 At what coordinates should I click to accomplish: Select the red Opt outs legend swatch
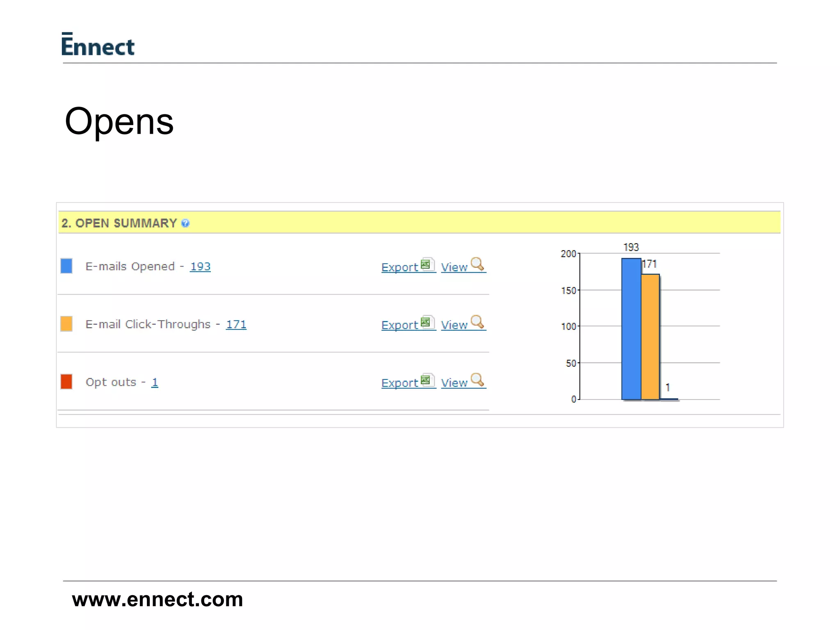coord(66,381)
